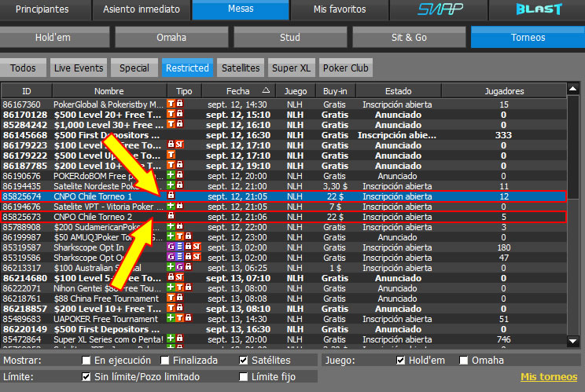
Task: Click the lock icon on Super XL Series row
Action: 179,339
